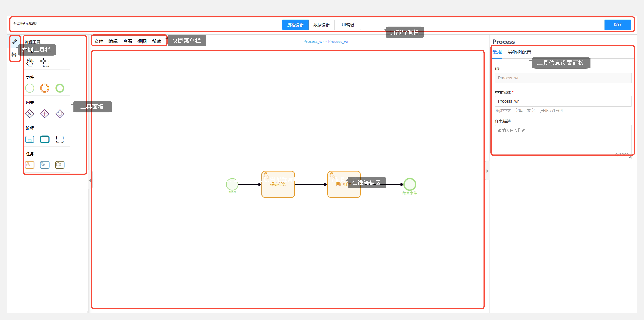The height and width of the screenshot is (320, 644).
Task: Switch to the 导航树配置 tab
Action: tap(520, 52)
